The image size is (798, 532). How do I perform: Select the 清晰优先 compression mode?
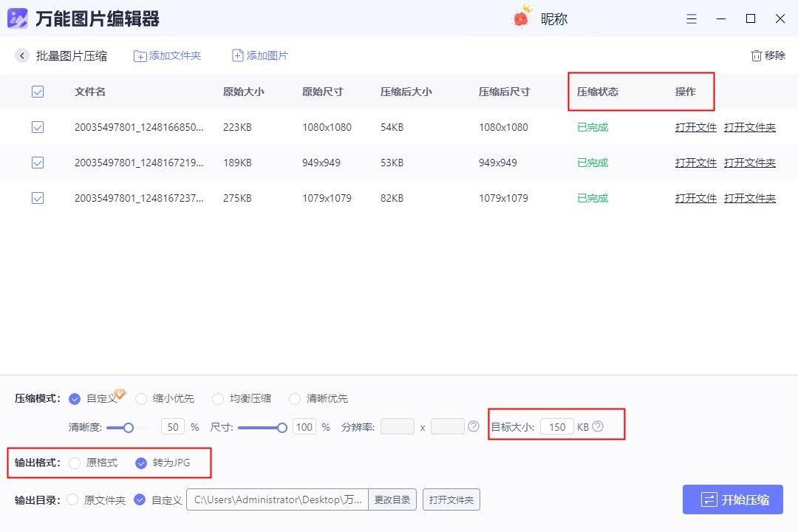point(295,398)
